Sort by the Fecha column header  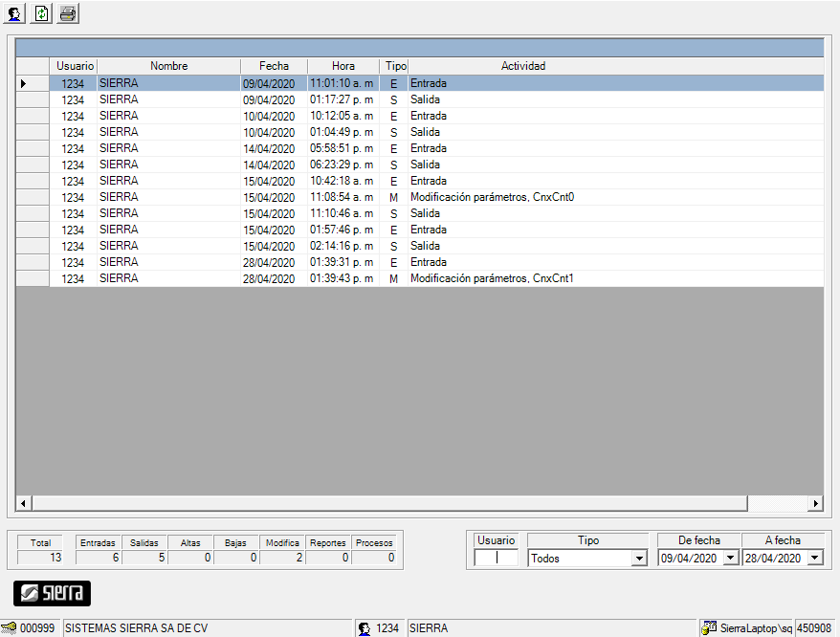pyautogui.click(x=274, y=66)
